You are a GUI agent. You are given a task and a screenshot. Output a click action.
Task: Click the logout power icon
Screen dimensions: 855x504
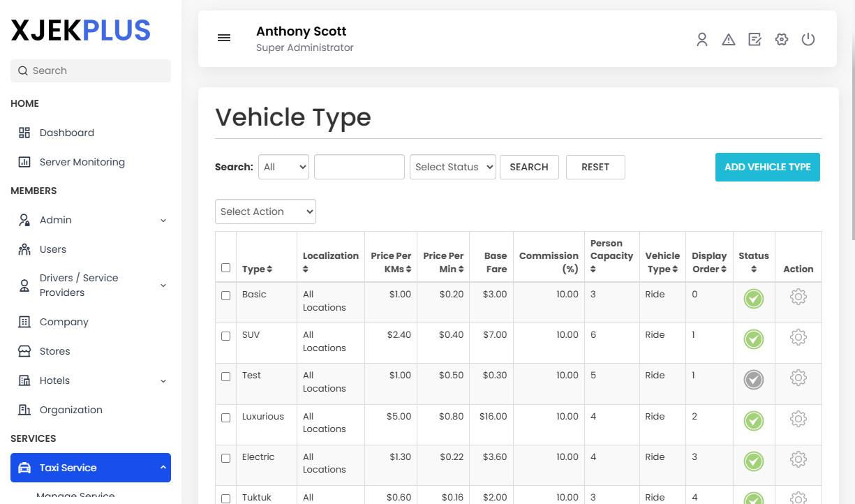(808, 39)
